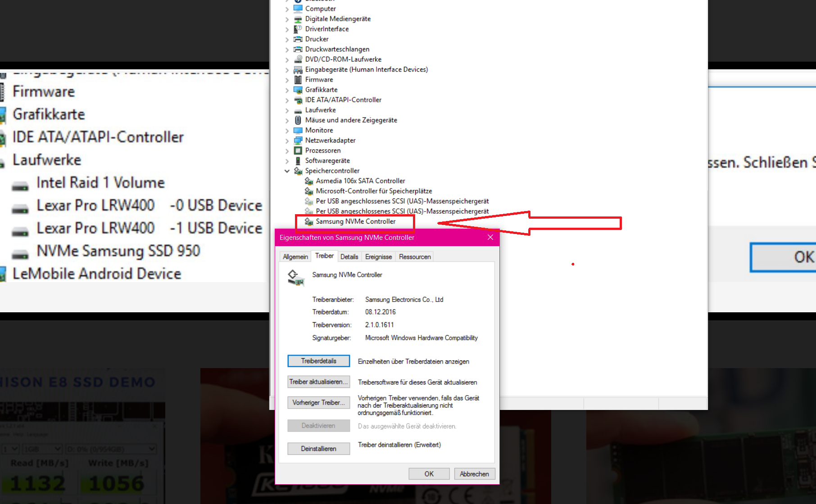Expand the Netzwerkadapter category
The width and height of the screenshot is (816, 504).
click(x=287, y=141)
